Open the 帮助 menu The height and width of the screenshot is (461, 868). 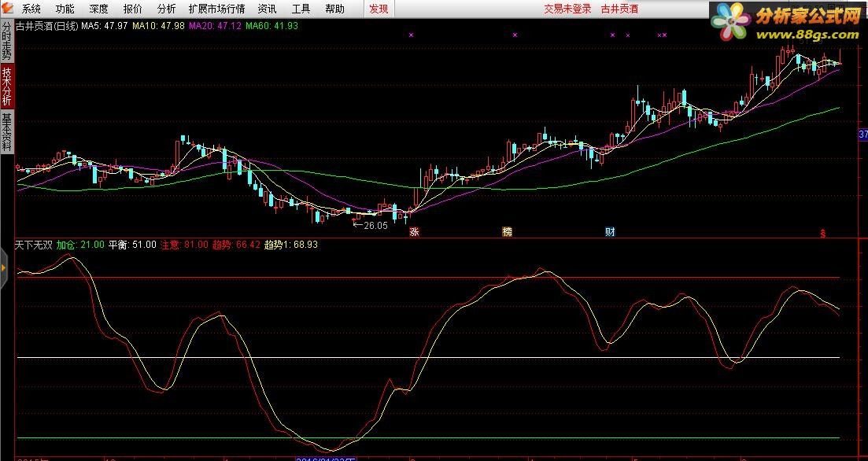[334, 9]
